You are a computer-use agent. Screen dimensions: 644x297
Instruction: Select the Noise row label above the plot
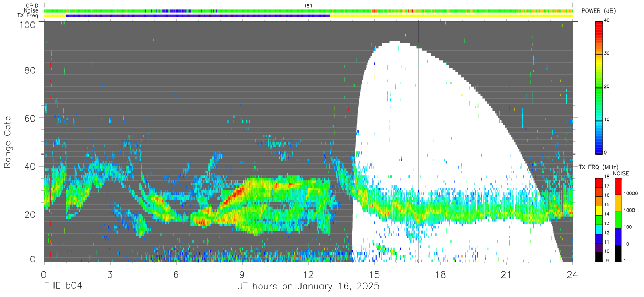pos(32,10)
